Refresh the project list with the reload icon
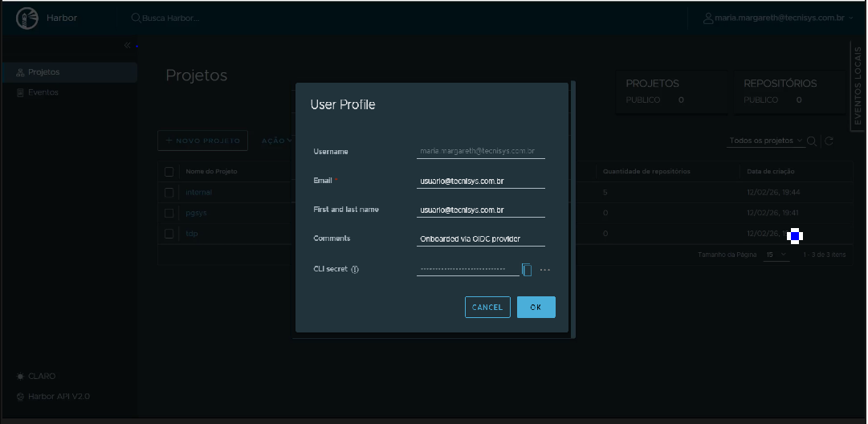 (x=829, y=141)
